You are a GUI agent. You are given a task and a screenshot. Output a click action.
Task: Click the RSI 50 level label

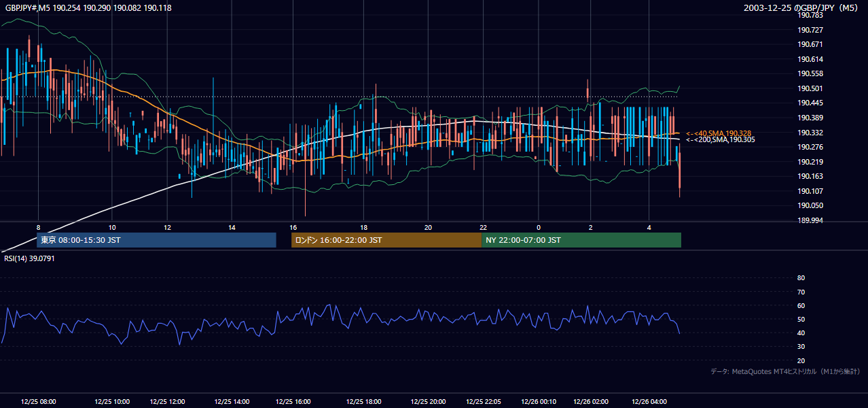801,319
